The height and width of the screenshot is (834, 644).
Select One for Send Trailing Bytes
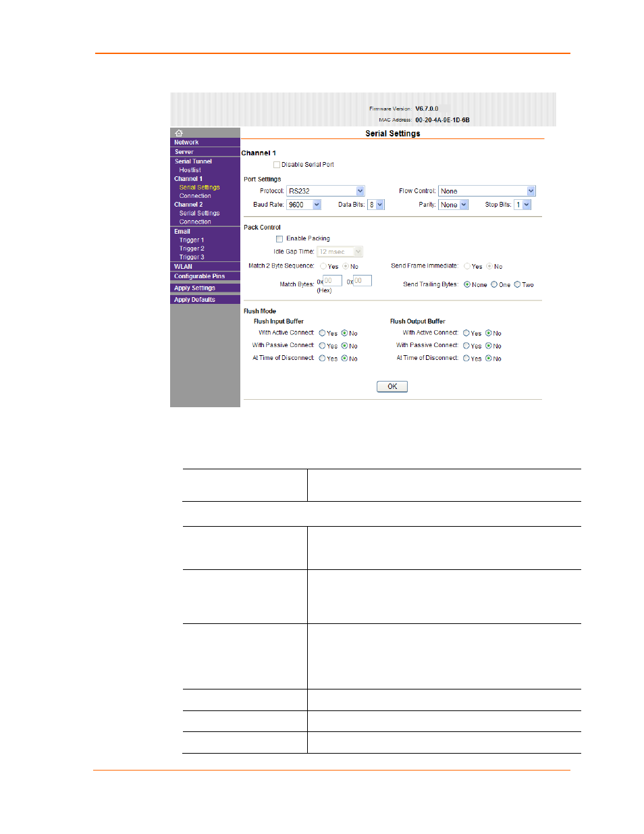pos(494,285)
